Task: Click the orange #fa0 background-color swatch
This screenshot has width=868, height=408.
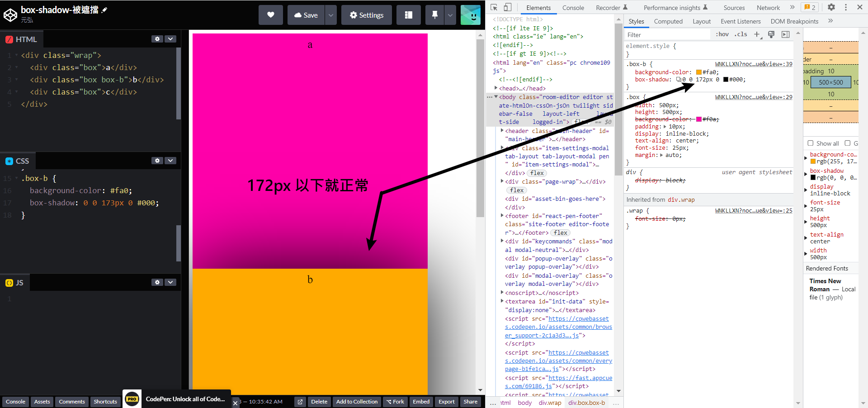Action: pyautogui.click(x=699, y=72)
